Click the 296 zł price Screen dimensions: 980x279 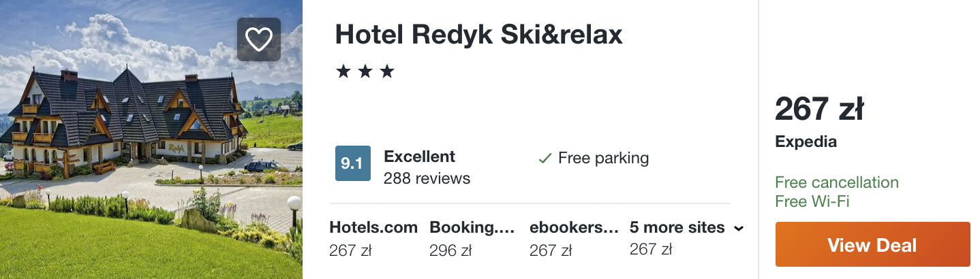(450, 250)
